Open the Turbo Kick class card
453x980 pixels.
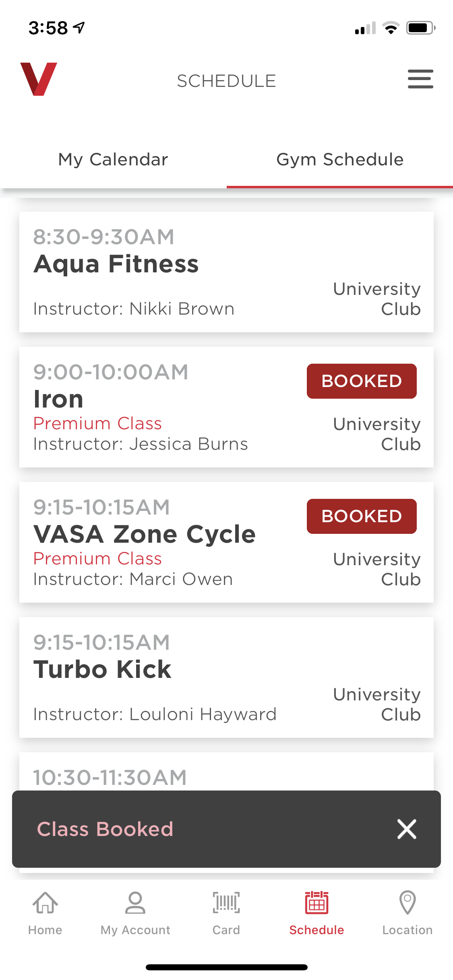[x=226, y=677]
